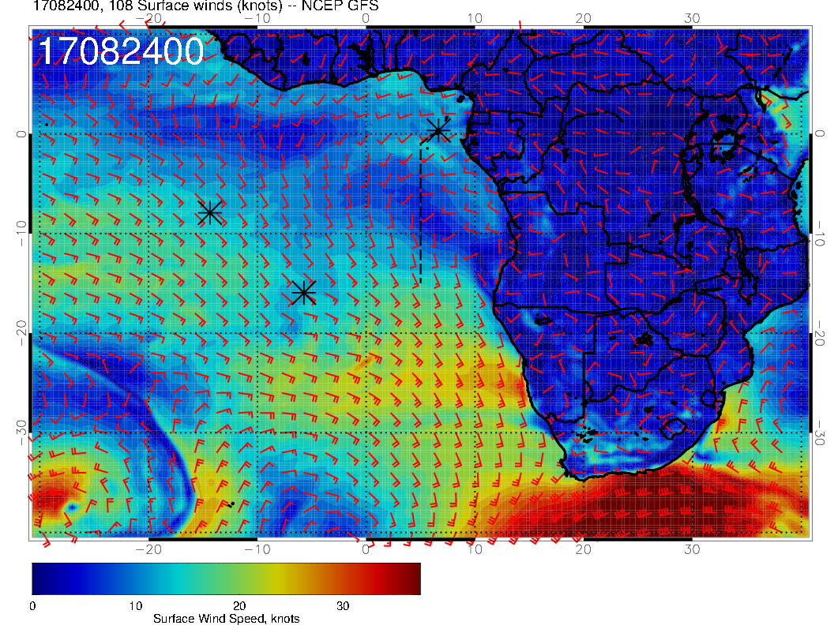Screen dimensions: 834x644
Task: Click the colorbar tick label 30
Action: click(343, 606)
